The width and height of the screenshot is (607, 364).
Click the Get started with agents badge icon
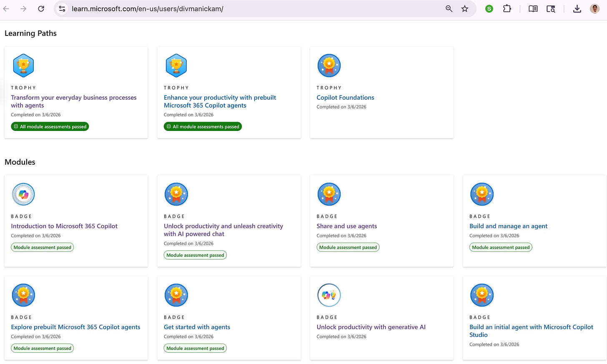[x=176, y=295]
